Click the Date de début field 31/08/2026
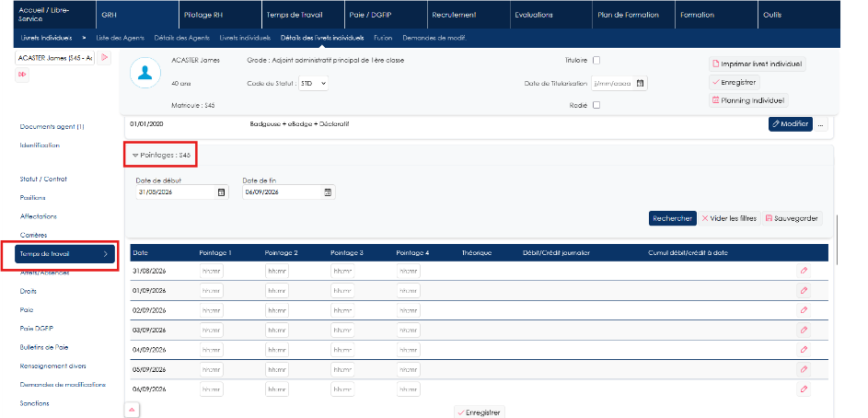 tap(175, 192)
